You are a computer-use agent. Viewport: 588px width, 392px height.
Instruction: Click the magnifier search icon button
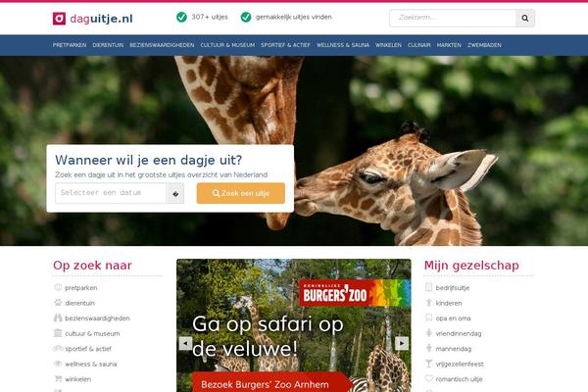coord(525,18)
